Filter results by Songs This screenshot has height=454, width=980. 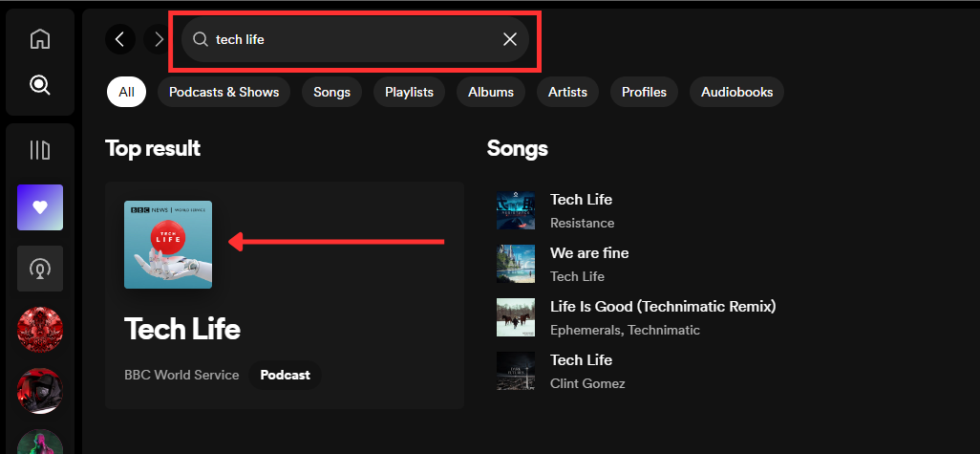coord(331,92)
